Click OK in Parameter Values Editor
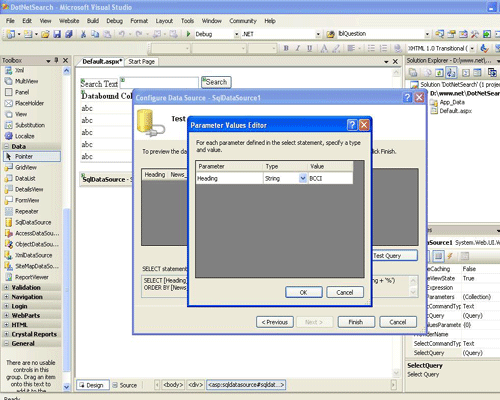The height and width of the screenshot is (400, 500). click(304, 292)
